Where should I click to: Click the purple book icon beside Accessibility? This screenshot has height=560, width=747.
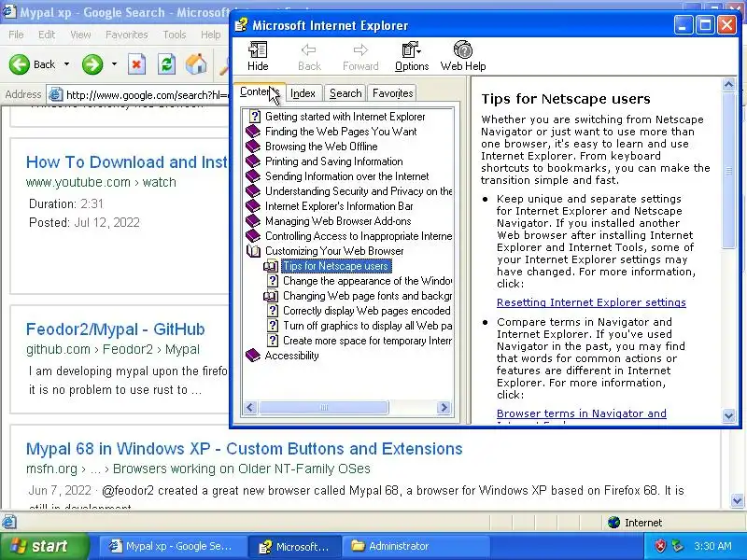tap(253, 356)
